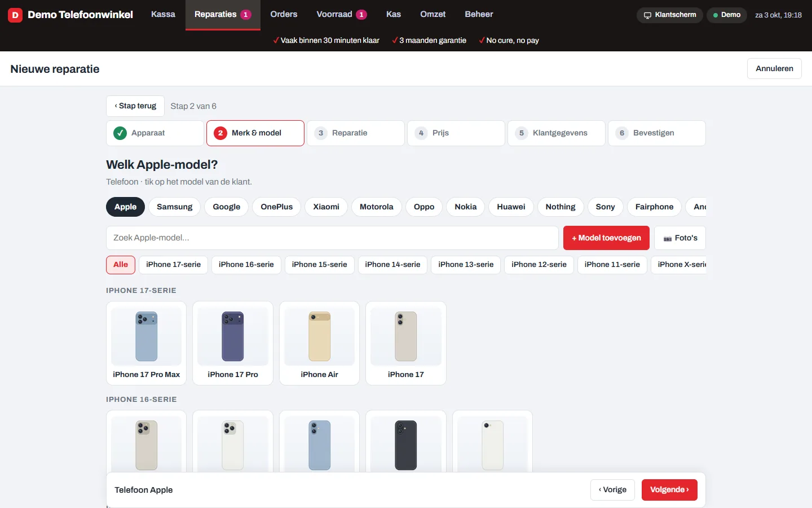Click step 5 Klantgegevens
This screenshot has width=812, height=508.
coord(557,133)
